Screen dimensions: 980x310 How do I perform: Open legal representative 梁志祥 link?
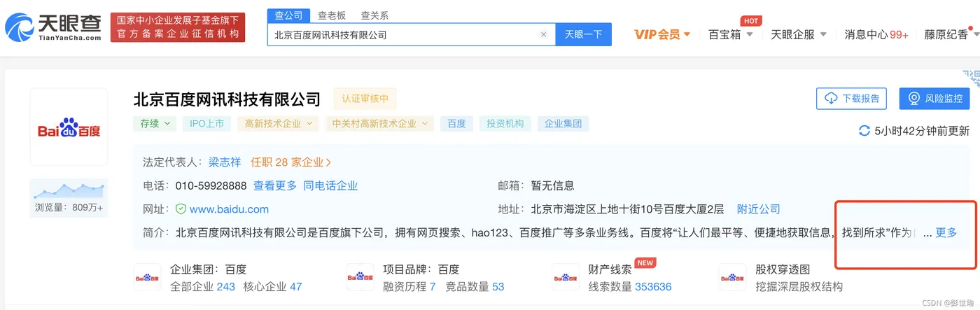click(225, 162)
